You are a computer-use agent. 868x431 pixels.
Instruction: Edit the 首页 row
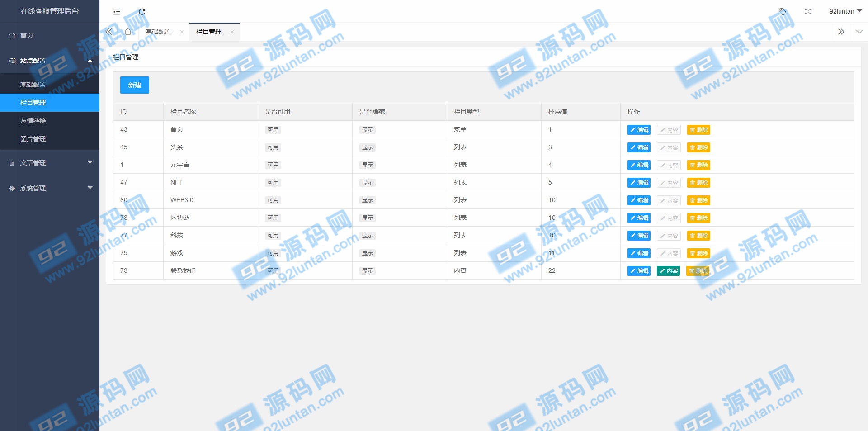tap(639, 130)
